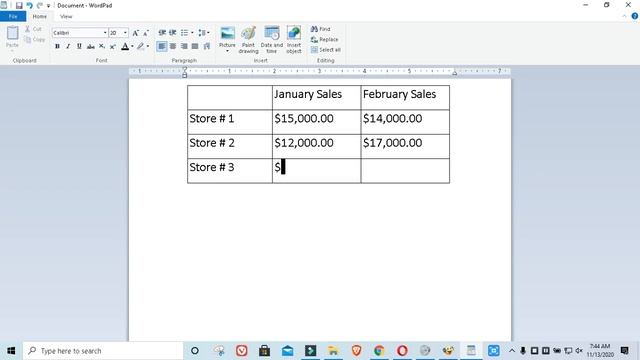Open WordPad Help icon

click(635, 16)
